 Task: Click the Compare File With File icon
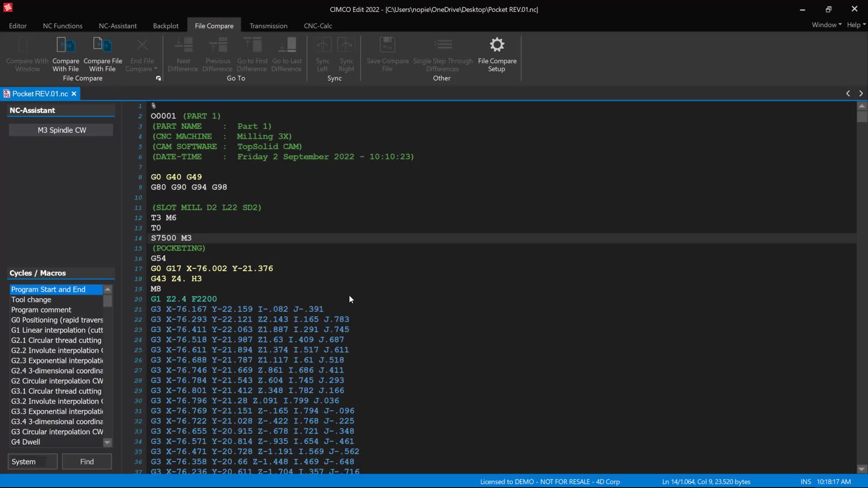click(x=103, y=45)
